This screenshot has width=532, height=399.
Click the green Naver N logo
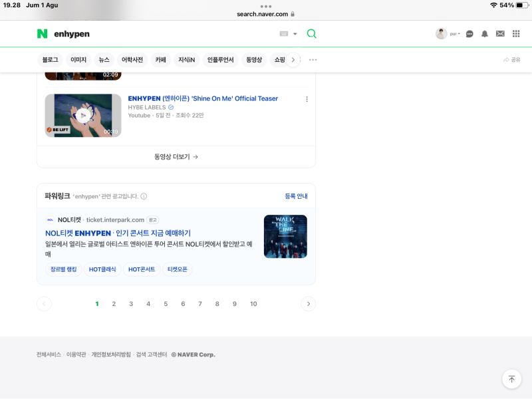[x=42, y=34]
